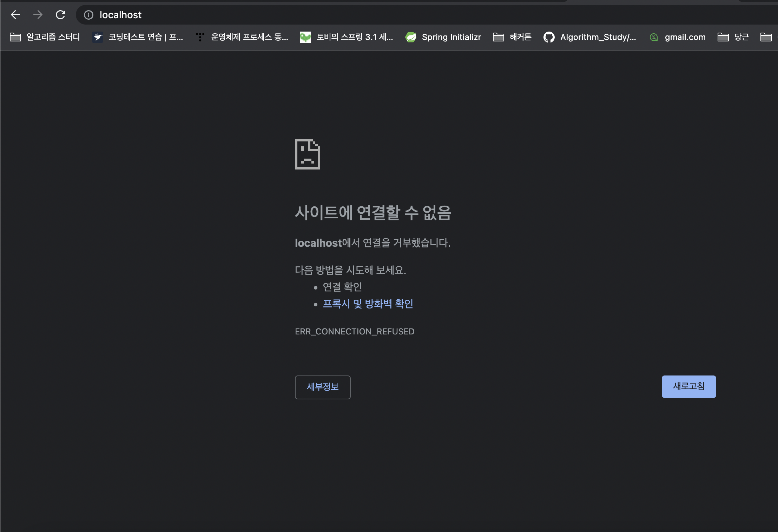Click the back navigation arrow
The height and width of the screenshot is (532, 778).
tap(15, 15)
